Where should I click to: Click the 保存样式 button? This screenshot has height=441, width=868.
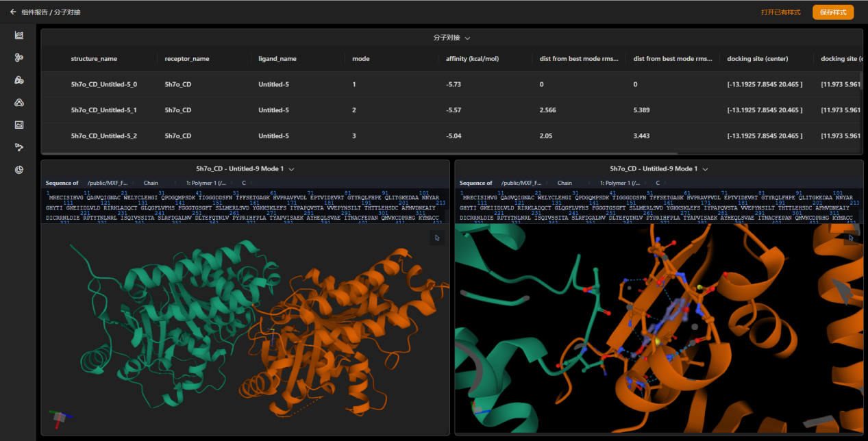(x=833, y=12)
